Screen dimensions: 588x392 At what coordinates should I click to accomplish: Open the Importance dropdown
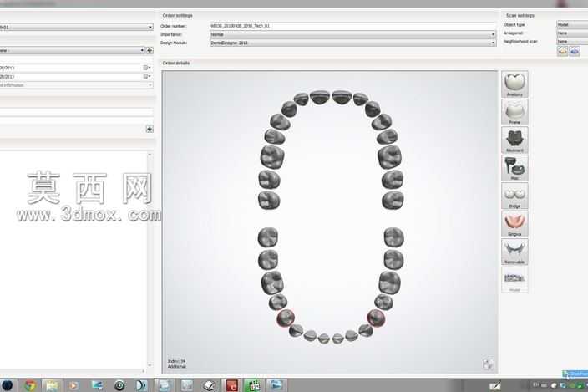[x=353, y=34]
